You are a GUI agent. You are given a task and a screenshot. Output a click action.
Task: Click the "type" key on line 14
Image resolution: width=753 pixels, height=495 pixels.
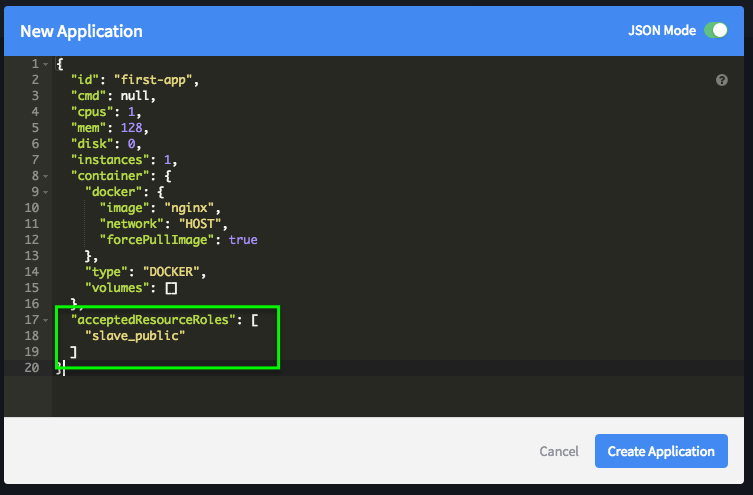(x=106, y=272)
